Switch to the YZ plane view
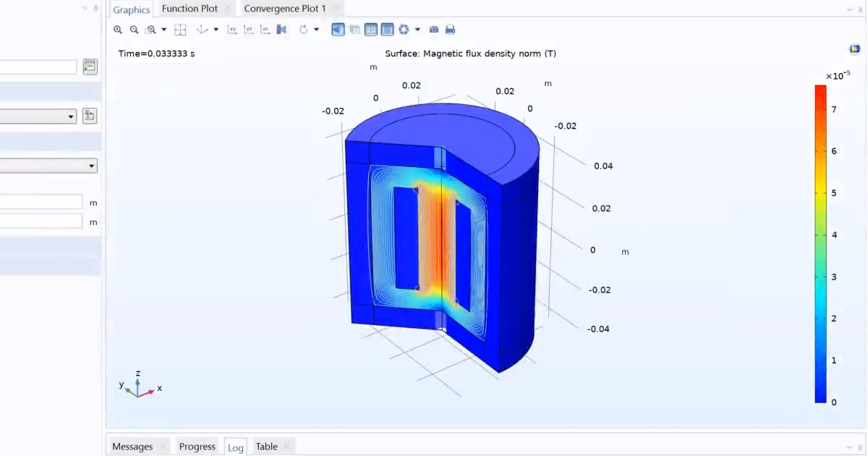868x456 pixels. click(x=248, y=29)
